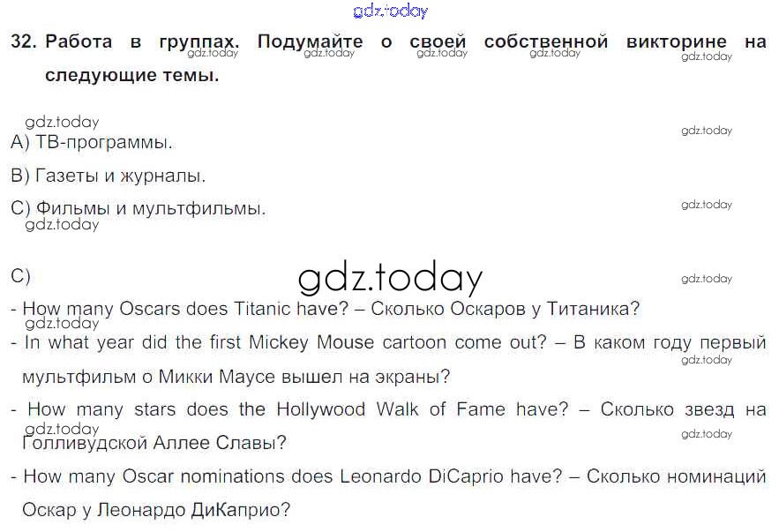
Task: Click the large central gdz.today watermark
Action: coord(390,279)
